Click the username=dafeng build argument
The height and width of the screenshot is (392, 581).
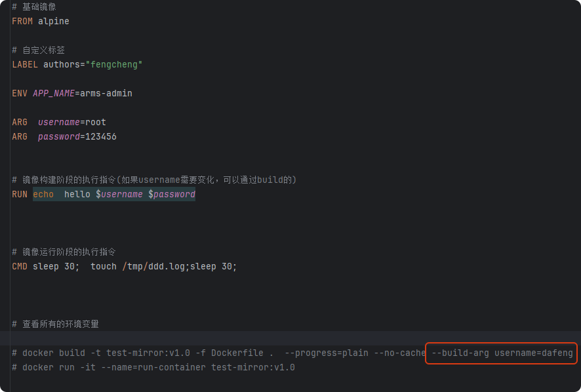pos(534,353)
